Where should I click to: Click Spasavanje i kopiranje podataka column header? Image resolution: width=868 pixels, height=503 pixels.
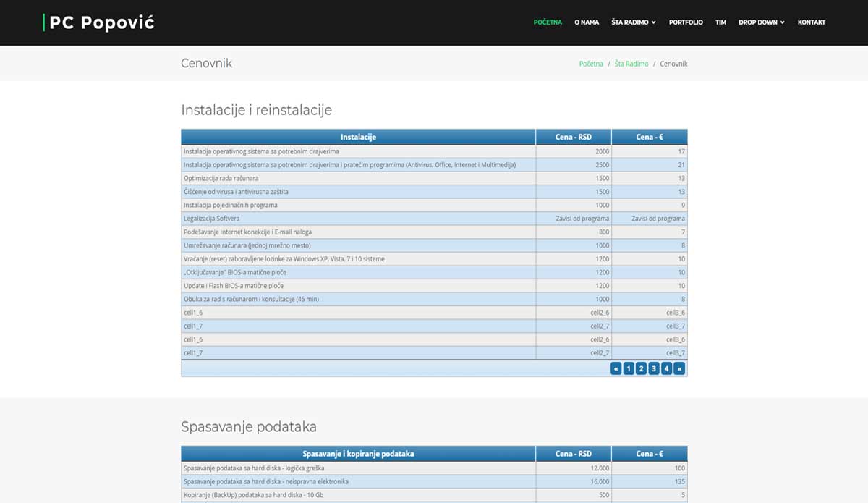tap(358, 454)
